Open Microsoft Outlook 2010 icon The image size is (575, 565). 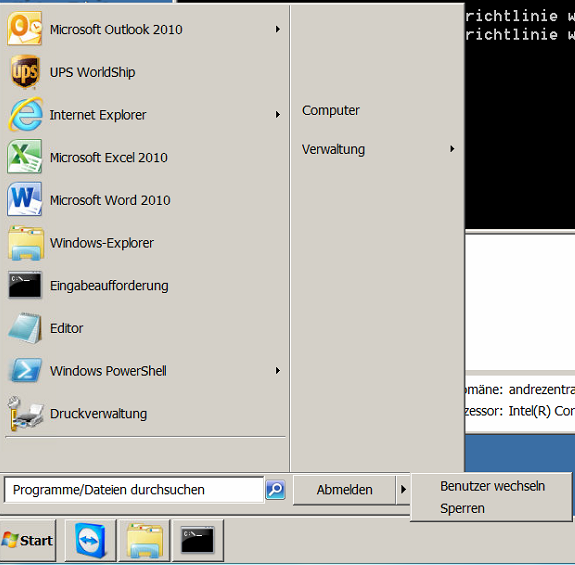(25, 28)
